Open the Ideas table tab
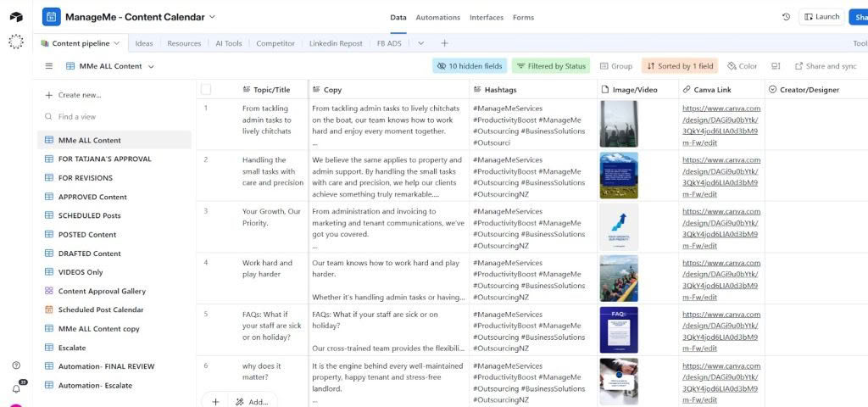This screenshot has height=407, width=868. tap(144, 43)
